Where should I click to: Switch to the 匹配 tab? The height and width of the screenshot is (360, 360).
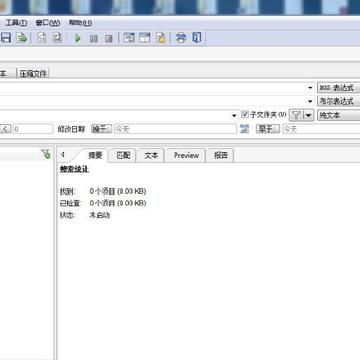(123, 155)
